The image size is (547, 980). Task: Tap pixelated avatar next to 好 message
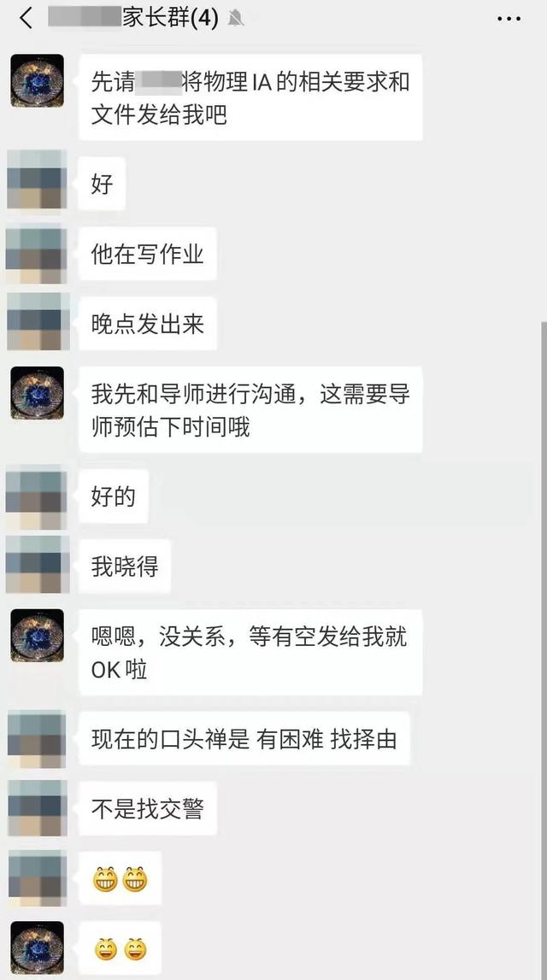pos(37,179)
